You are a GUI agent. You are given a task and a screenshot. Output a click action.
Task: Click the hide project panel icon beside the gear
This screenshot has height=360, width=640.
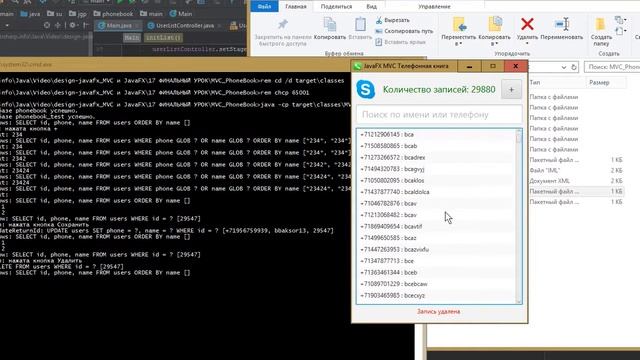[x=86, y=25]
